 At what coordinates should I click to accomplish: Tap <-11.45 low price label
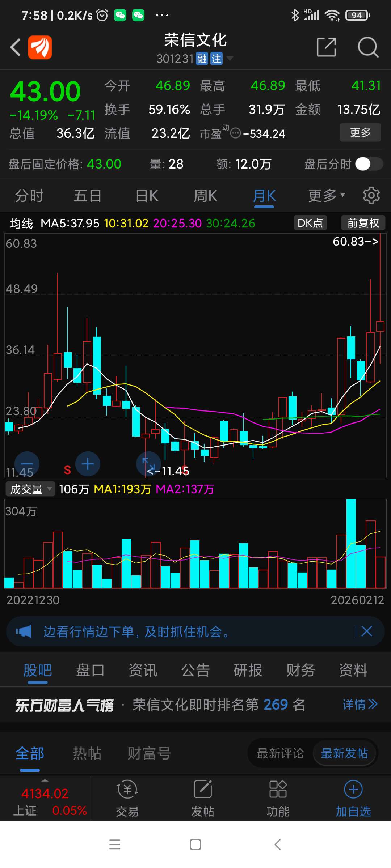pos(168,471)
